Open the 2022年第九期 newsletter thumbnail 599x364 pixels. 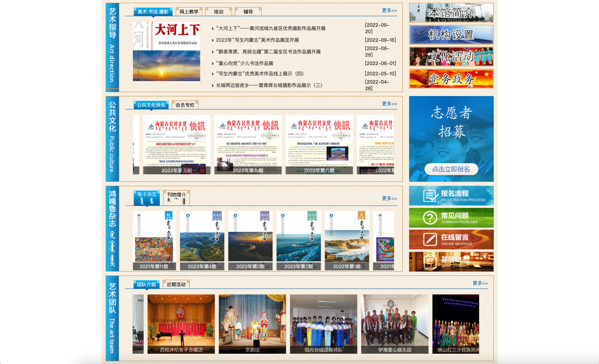[x=248, y=144]
